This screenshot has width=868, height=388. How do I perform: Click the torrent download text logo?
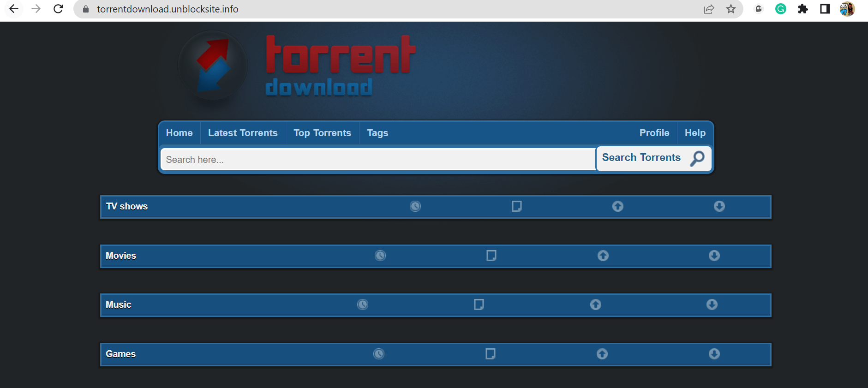coord(341,66)
